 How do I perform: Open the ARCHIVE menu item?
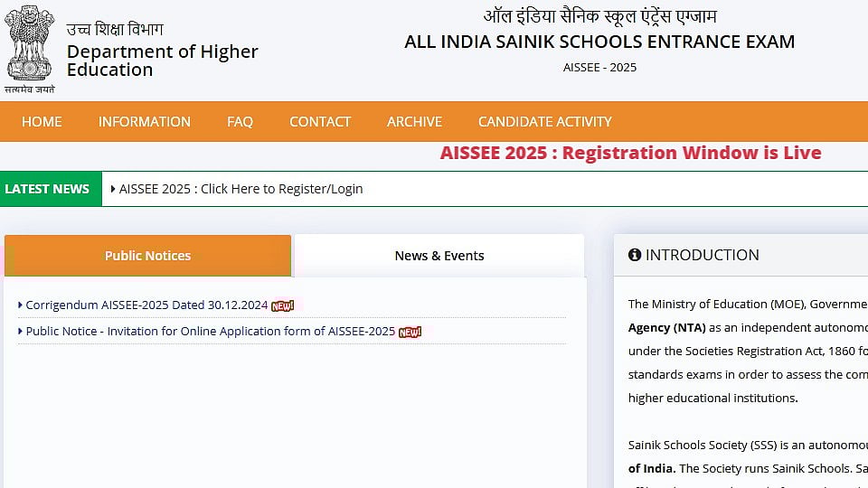[414, 122]
